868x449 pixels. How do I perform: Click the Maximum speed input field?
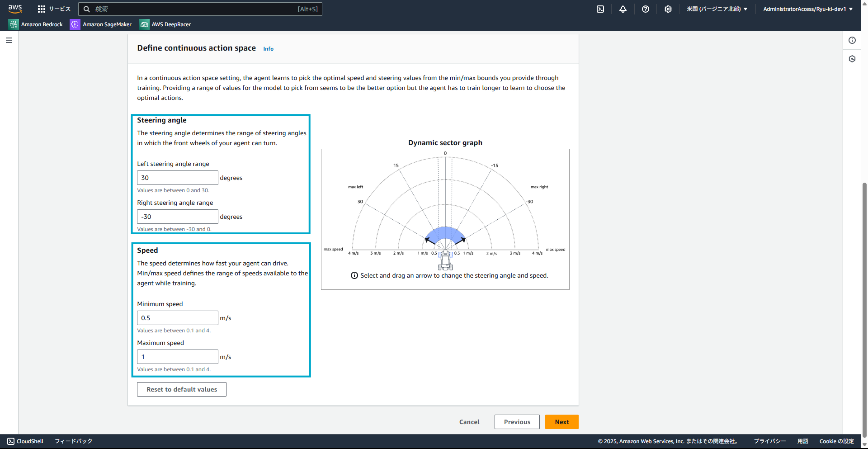(178, 357)
